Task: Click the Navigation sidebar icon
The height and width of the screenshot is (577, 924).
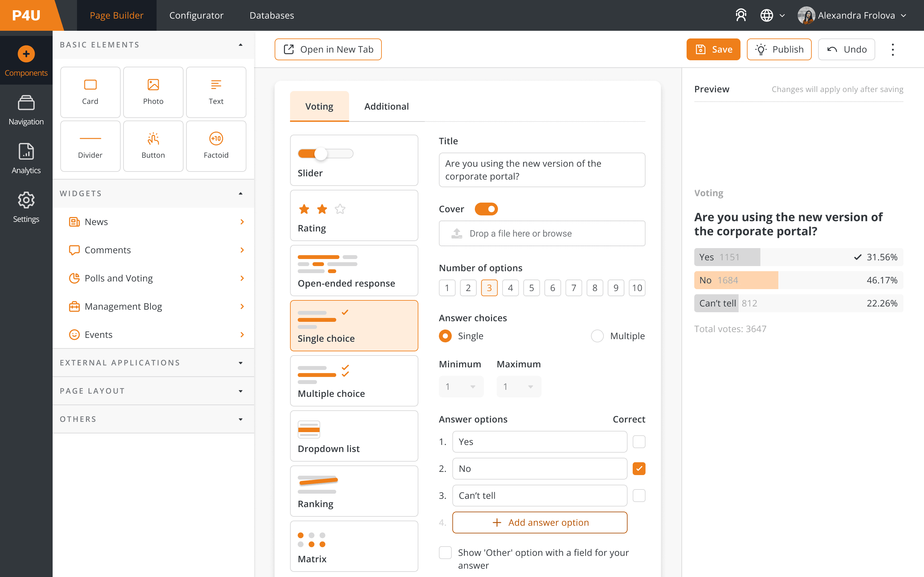Action: 26,110
